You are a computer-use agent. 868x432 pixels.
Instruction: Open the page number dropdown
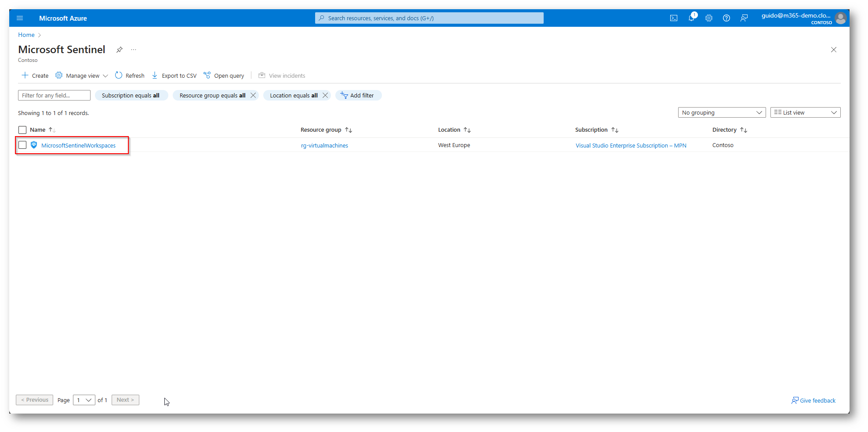[84, 400]
